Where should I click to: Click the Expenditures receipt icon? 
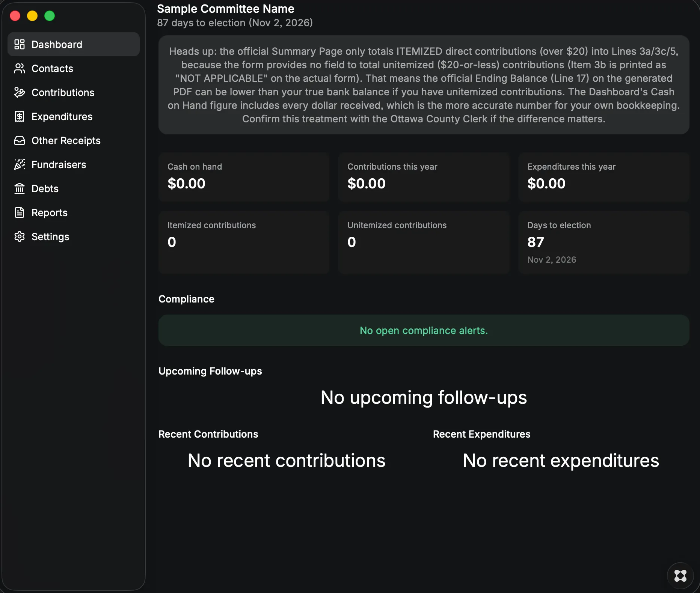click(20, 116)
